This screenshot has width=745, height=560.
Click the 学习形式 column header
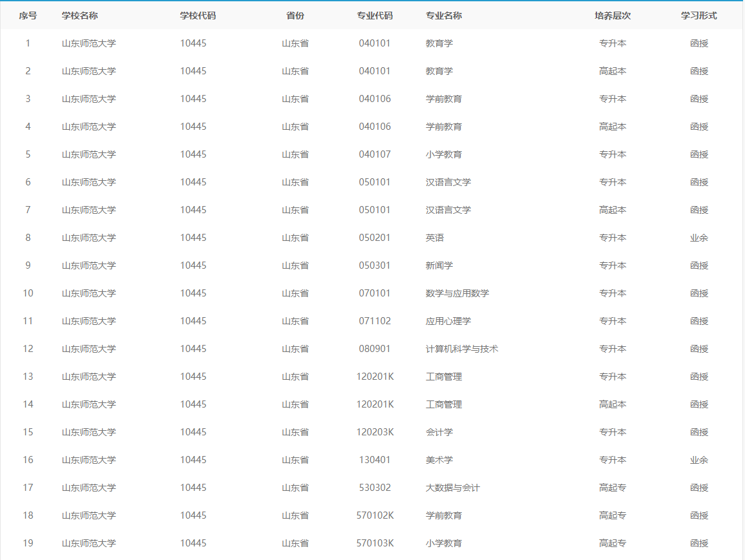(x=699, y=16)
